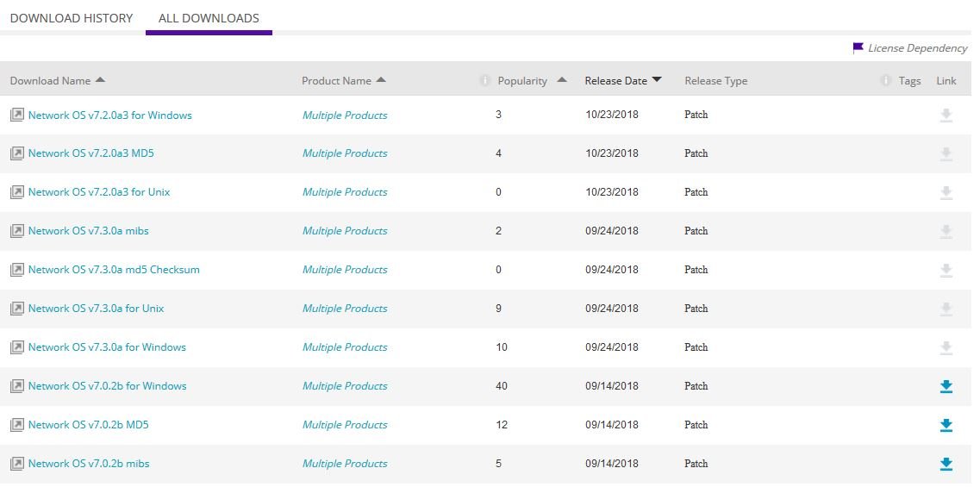Click external-link icon before Network OS v7.3.0a mibs

(x=16, y=231)
